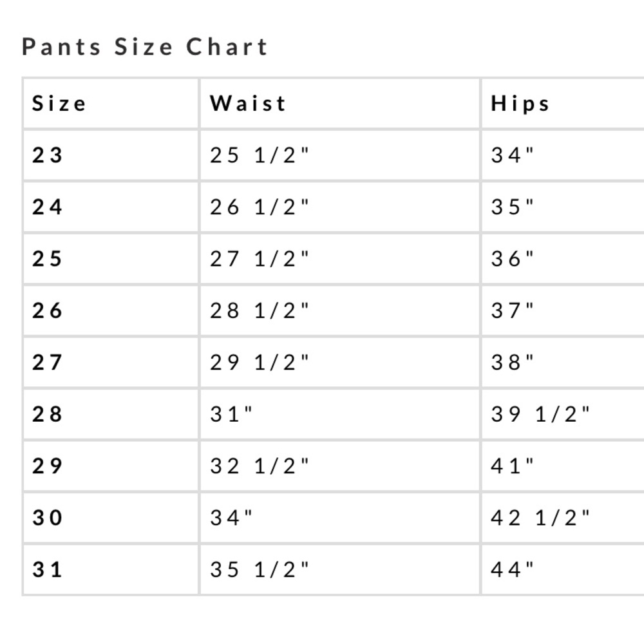Click size 25 row label
644x644 pixels.
tap(47, 259)
